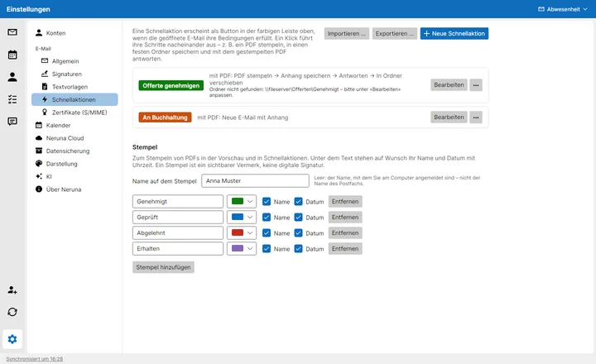Screen dimensions: 596x364
Task: Open Konten settings page
Action: (x=74, y=33)
